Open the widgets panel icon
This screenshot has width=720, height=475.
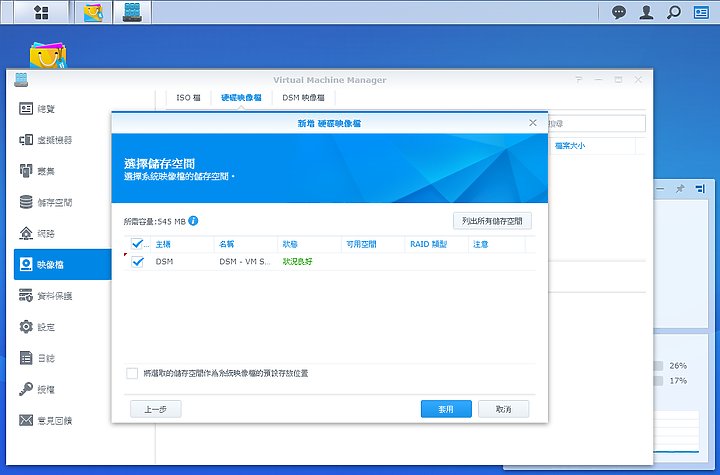tap(701, 12)
